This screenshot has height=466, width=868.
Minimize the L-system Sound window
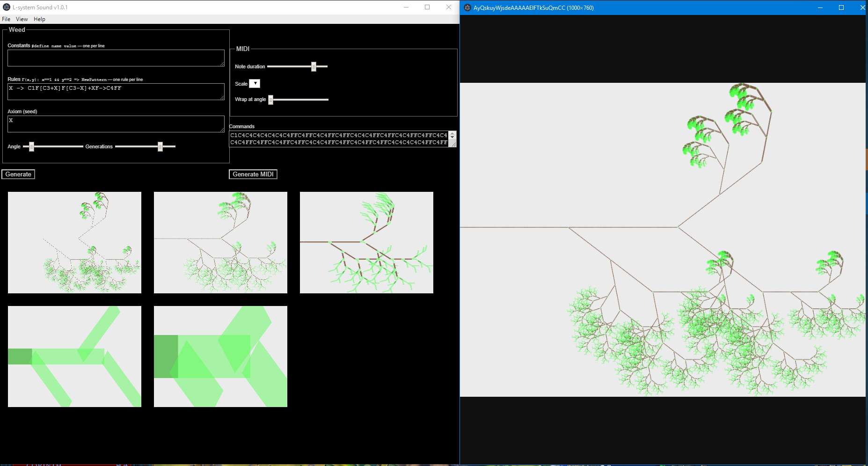[406, 7]
